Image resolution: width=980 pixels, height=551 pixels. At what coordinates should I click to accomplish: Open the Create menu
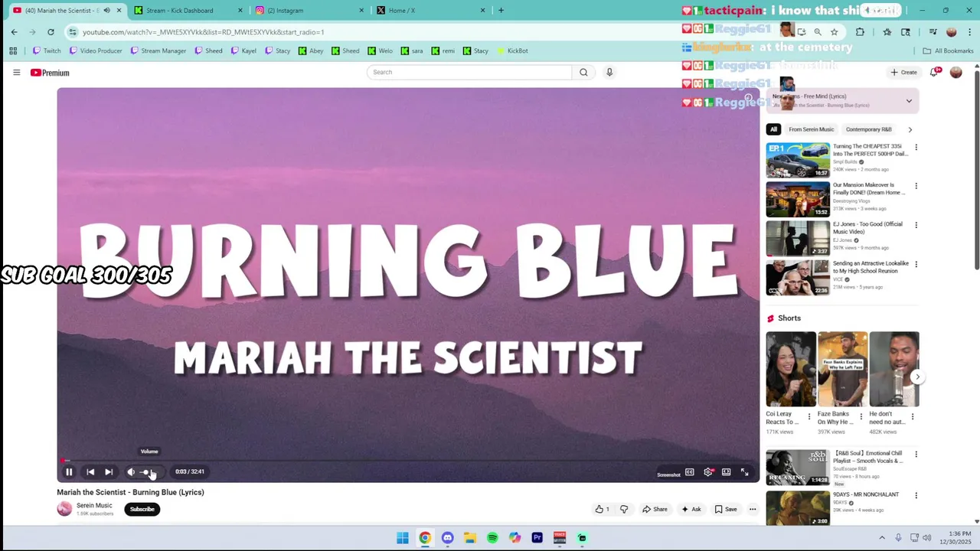coord(904,73)
